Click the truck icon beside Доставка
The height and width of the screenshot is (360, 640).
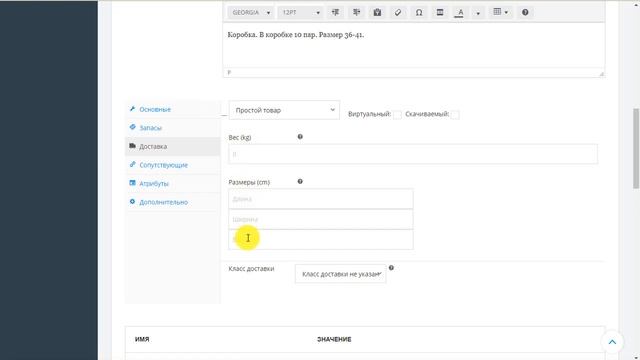(x=132, y=146)
